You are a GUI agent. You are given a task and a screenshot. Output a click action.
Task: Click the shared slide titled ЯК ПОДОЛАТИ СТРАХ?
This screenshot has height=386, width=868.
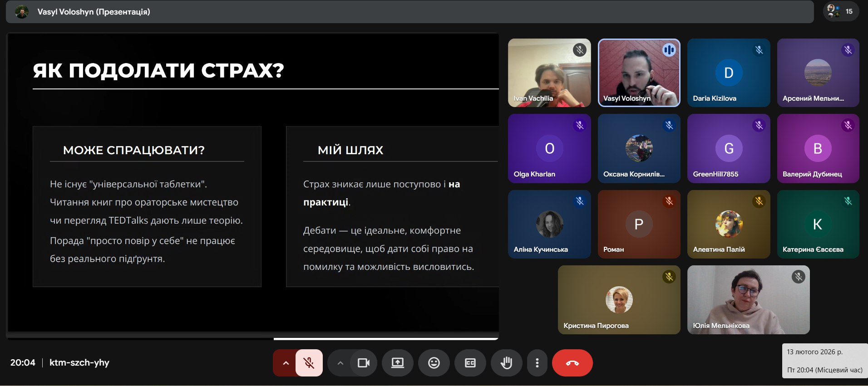tap(252, 181)
